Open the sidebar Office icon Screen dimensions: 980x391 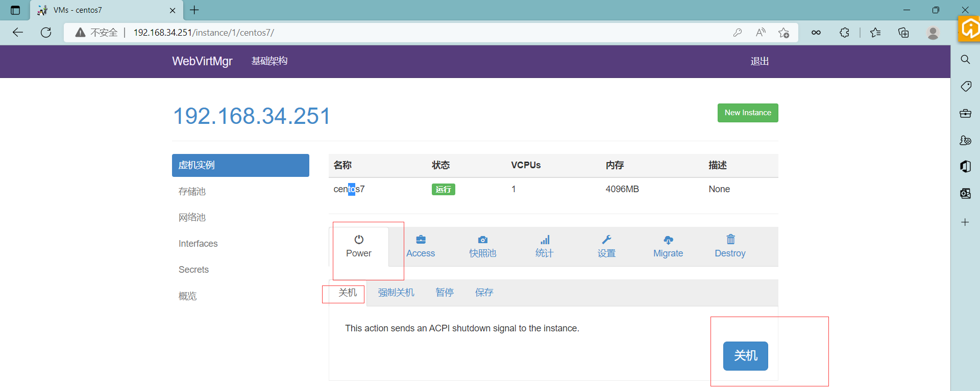(x=965, y=167)
